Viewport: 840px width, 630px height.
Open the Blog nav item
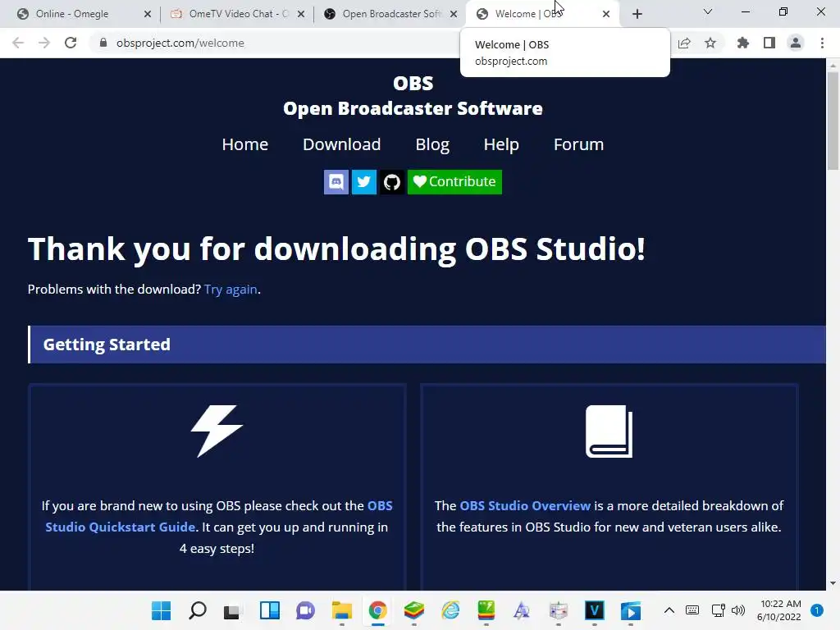pos(432,144)
